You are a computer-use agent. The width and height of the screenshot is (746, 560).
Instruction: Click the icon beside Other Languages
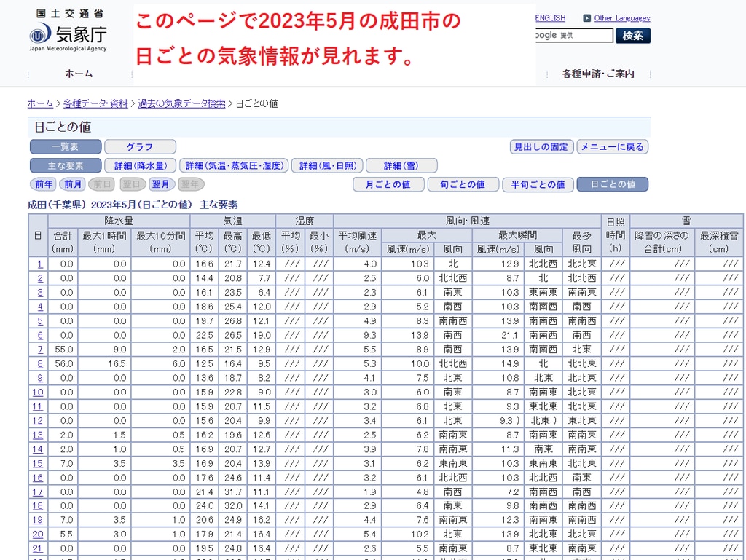[x=586, y=18]
